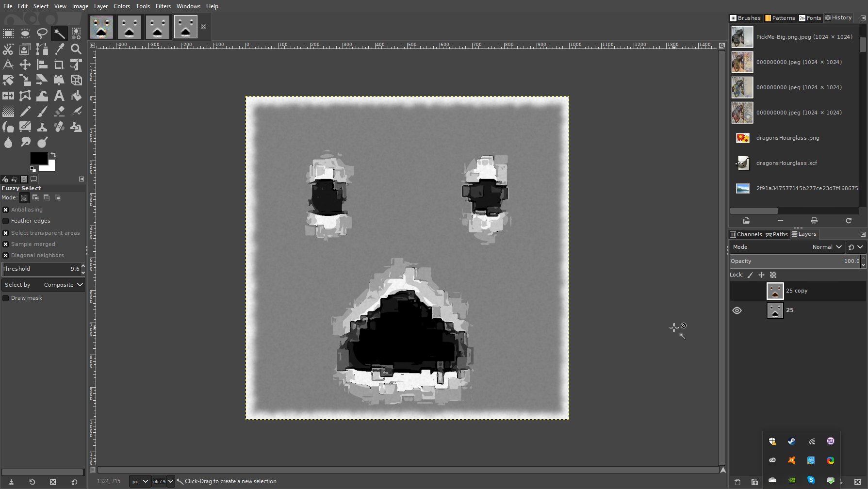
Task: Open the History dock configuration menu
Action: 863,18
